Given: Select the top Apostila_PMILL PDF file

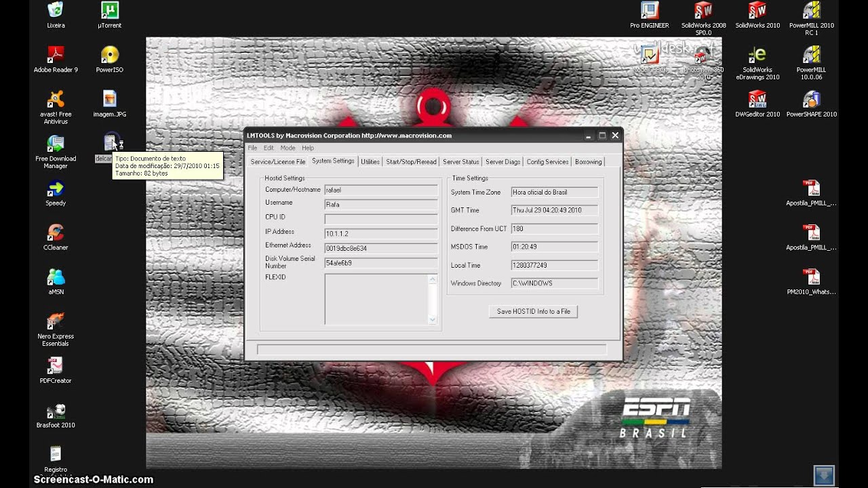Looking at the screenshot, I should (812, 188).
